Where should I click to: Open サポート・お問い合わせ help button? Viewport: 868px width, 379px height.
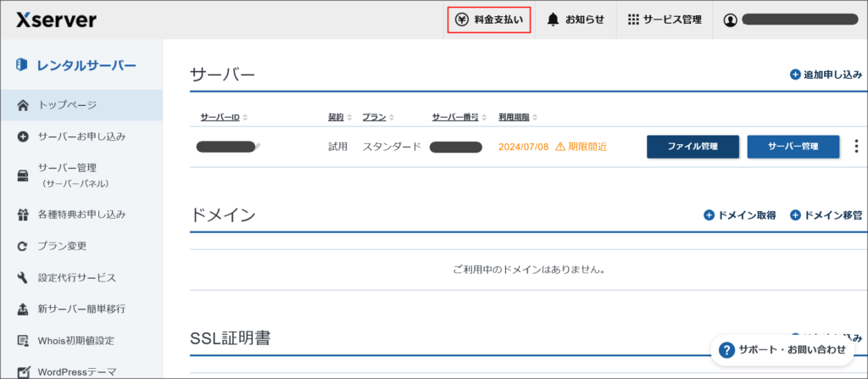point(782,349)
